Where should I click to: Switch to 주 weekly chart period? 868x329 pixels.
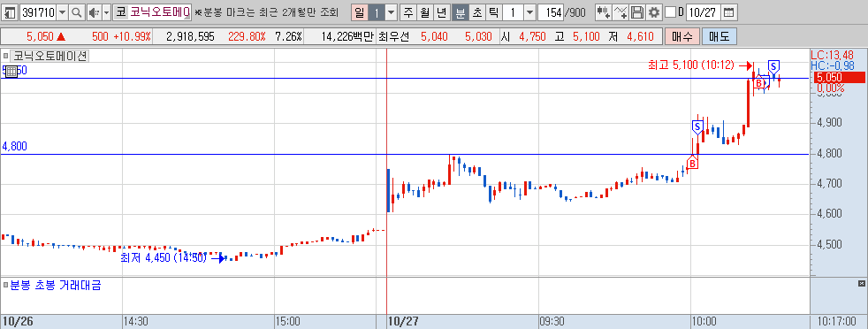pos(408,11)
